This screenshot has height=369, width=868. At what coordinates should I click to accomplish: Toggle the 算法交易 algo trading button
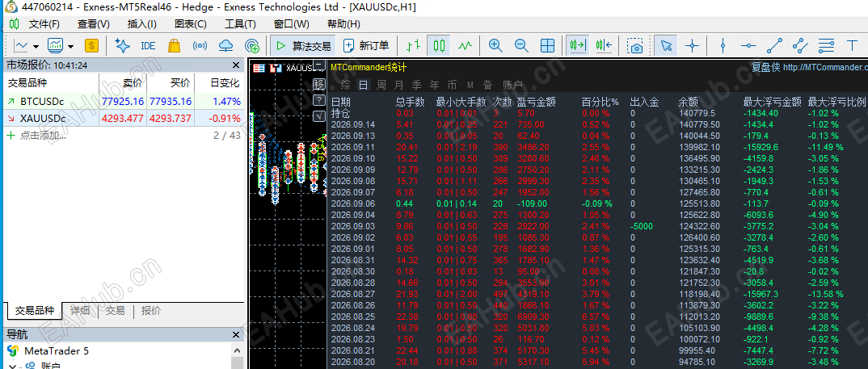pyautogui.click(x=303, y=46)
